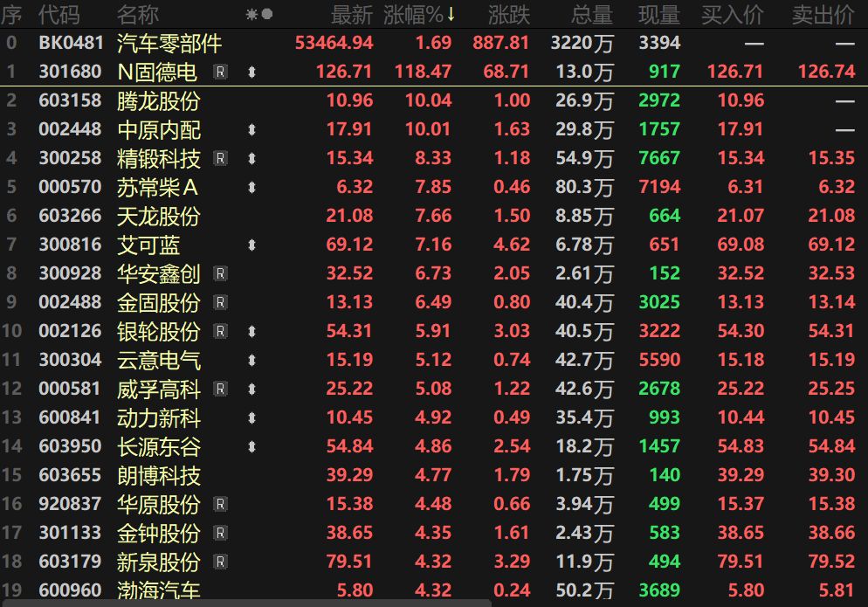The image size is (868, 607).
Task: Click the ask price 126.74
Action: [x=826, y=72]
